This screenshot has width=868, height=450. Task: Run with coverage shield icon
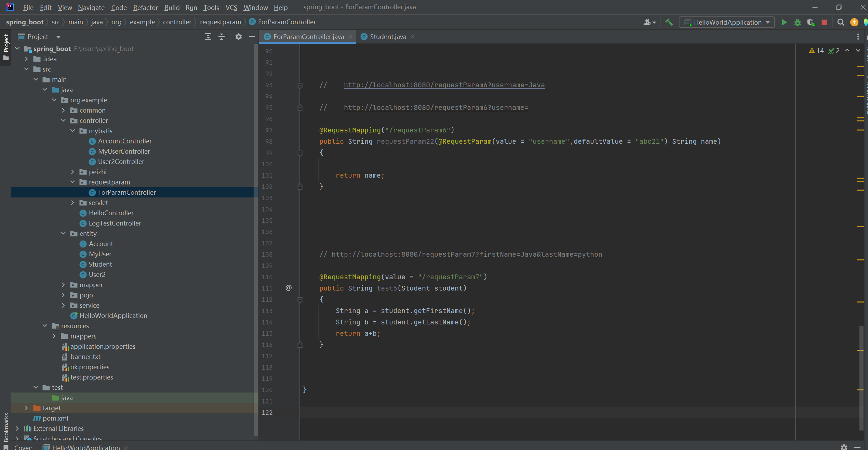pos(811,22)
